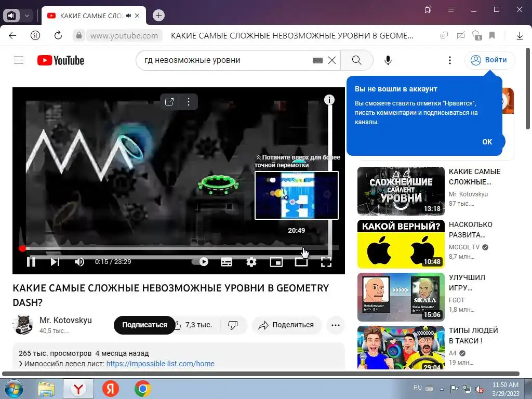Pop out the video into separate window

169,101
